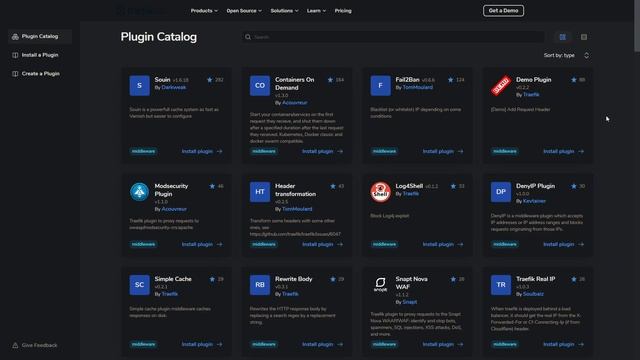Image resolution: width=640 pixels, height=360 pixels.
Task: Open the Snapt Nova WAF plugin title
Action: click(411, 283)
